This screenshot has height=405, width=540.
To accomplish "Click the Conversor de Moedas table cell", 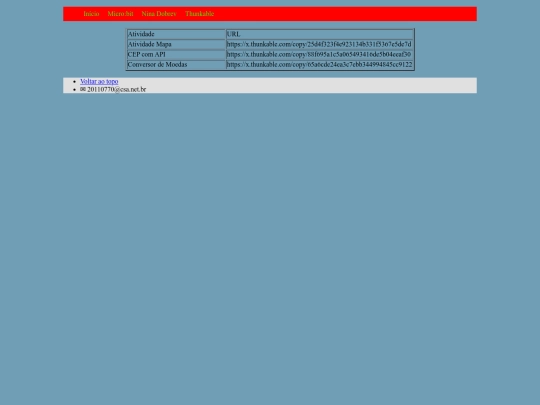I will pos(176,65).
